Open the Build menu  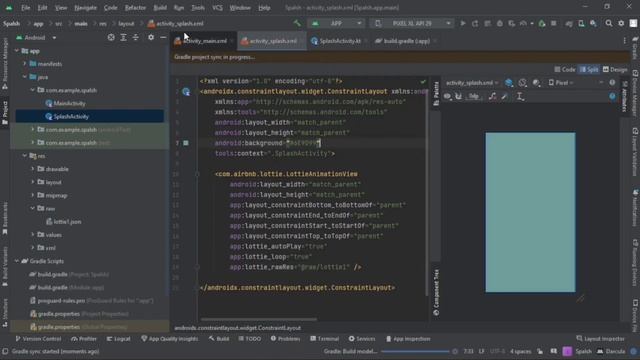160,8
